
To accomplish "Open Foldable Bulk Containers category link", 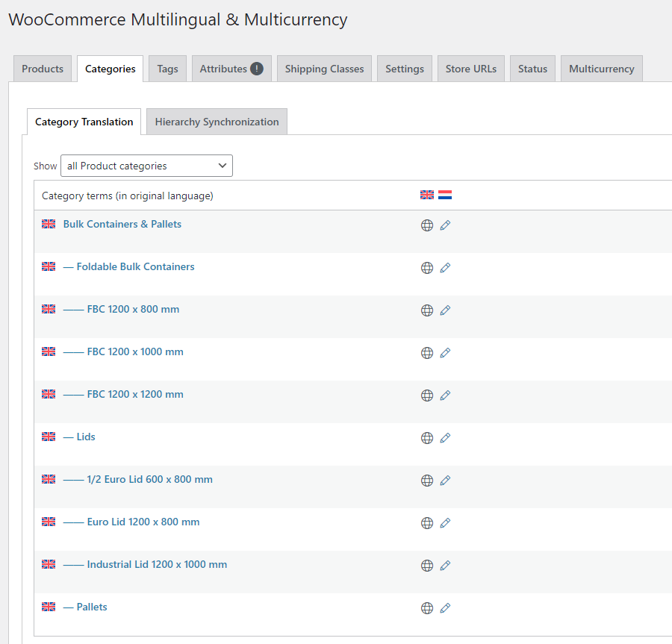I will tap(128, 266).
